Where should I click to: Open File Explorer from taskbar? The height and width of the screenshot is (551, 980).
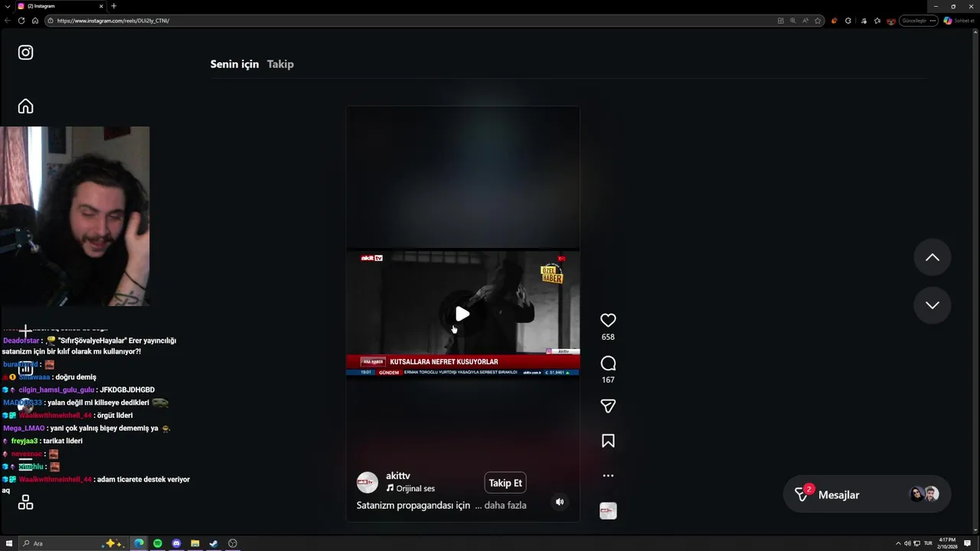(195, 543)
